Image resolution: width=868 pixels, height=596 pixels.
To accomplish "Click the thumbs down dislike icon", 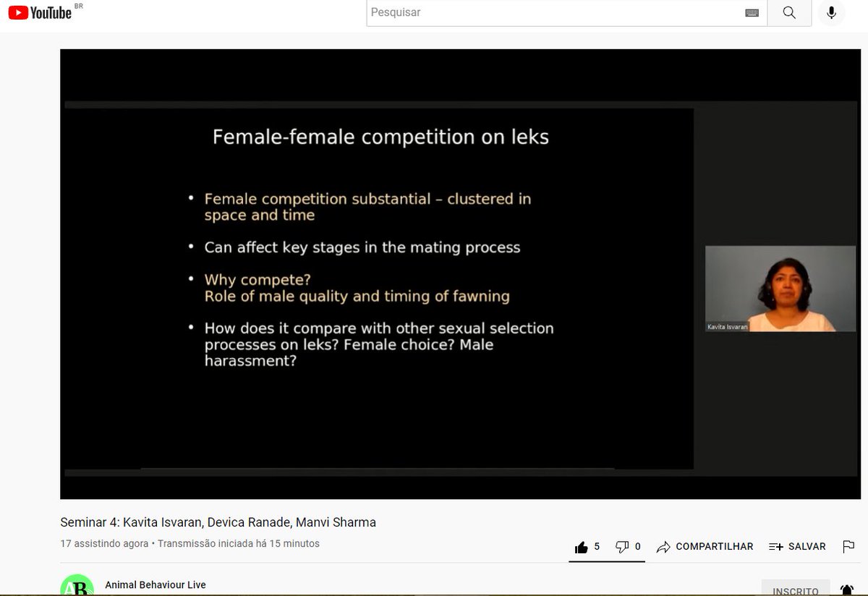I will (x=622, y=548).
